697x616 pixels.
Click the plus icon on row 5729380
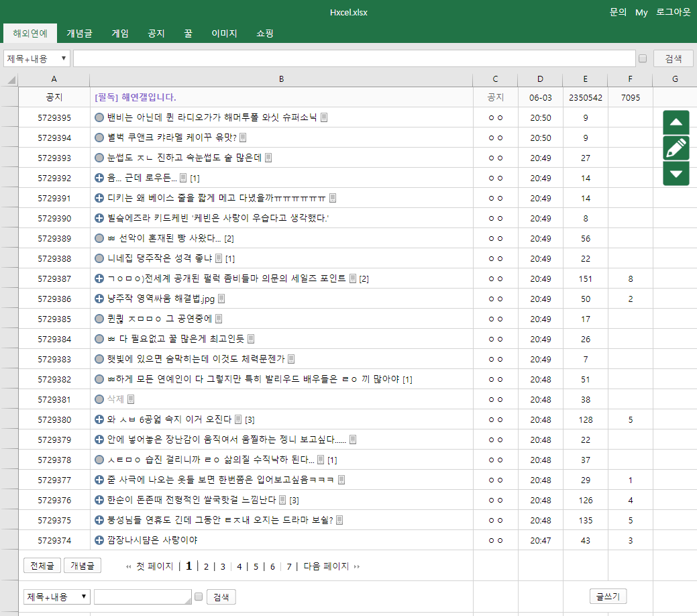click(99, 419)
